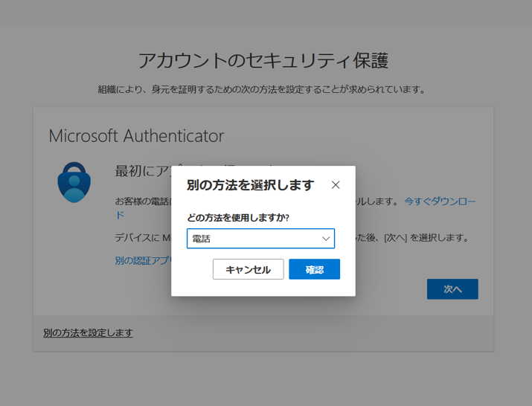
Task: Open the 別の方法を設定します link
Action: point(89,332)
